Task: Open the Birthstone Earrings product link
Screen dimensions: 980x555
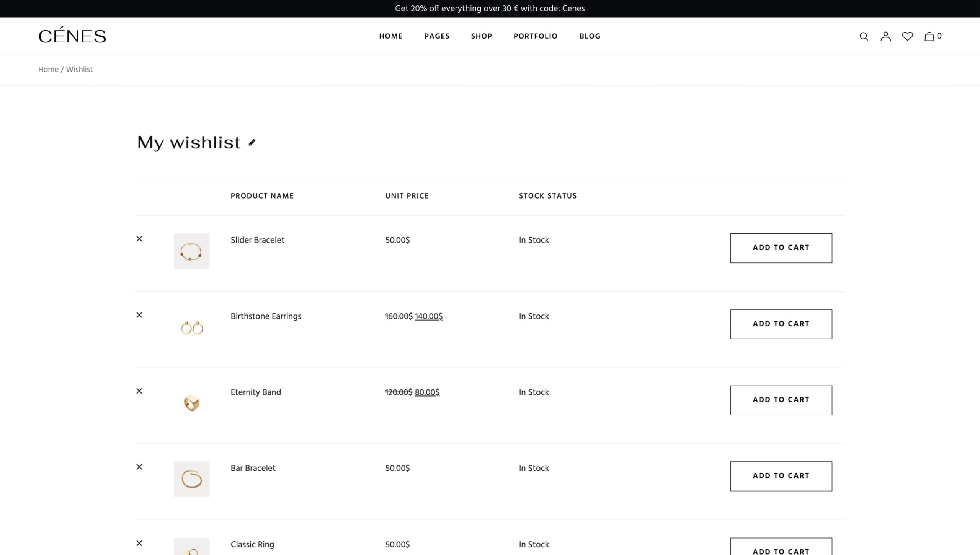Action: point(266,316)
